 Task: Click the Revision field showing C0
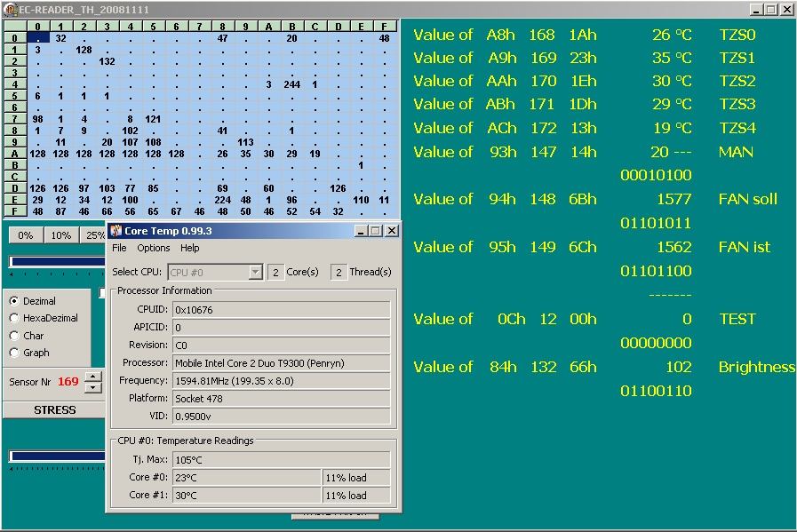coord(282,345)
